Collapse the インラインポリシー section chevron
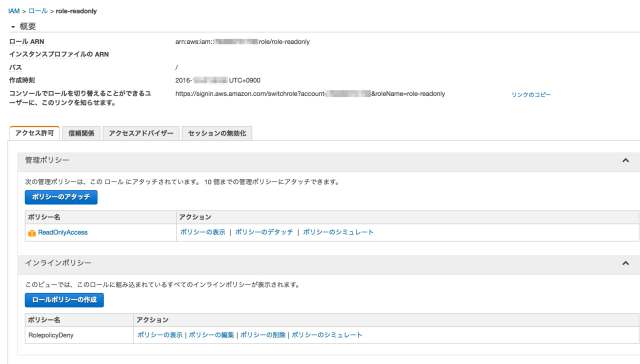640x364 pixels. (625, 263)
